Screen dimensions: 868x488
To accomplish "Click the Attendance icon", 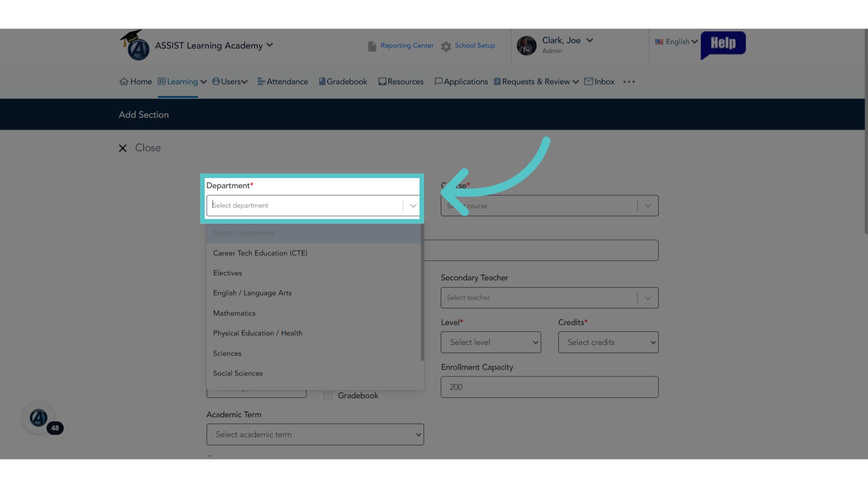I will (261, 81).
